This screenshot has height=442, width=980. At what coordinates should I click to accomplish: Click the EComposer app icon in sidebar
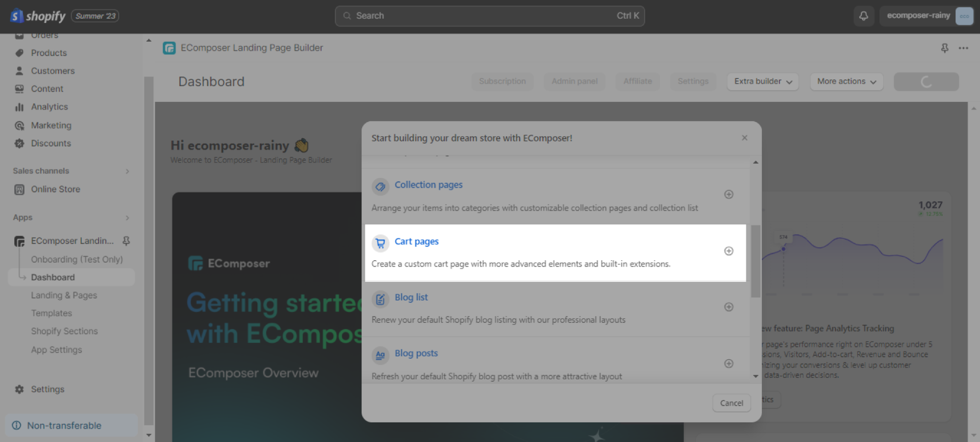click(x=19, y=241)
